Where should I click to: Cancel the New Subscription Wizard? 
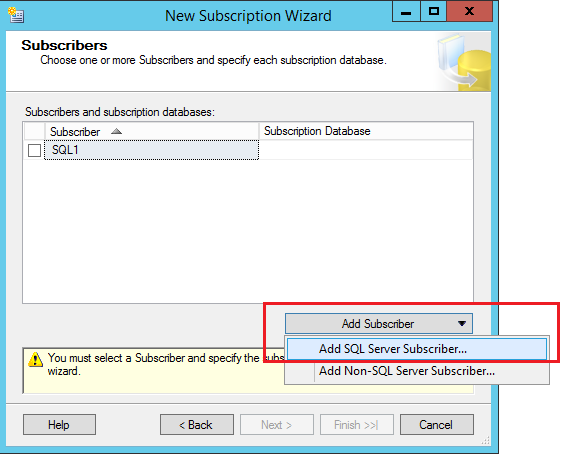(436, 425)
